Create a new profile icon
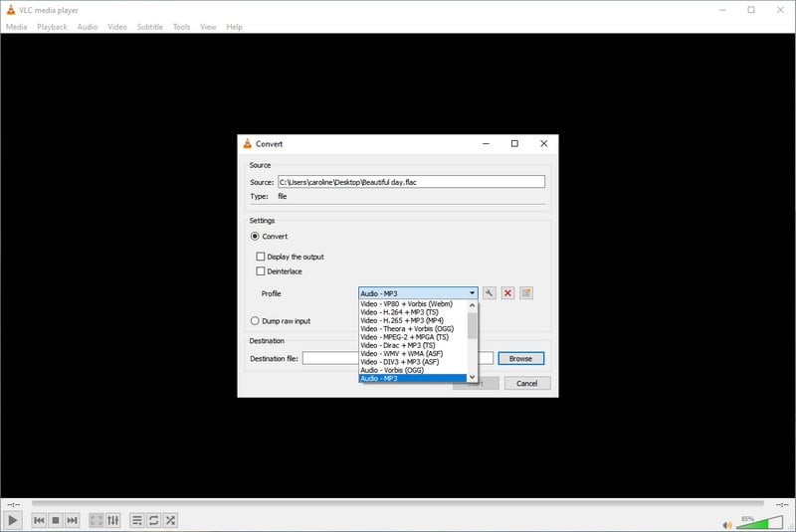796x532 pixels. tap(526, 293)
